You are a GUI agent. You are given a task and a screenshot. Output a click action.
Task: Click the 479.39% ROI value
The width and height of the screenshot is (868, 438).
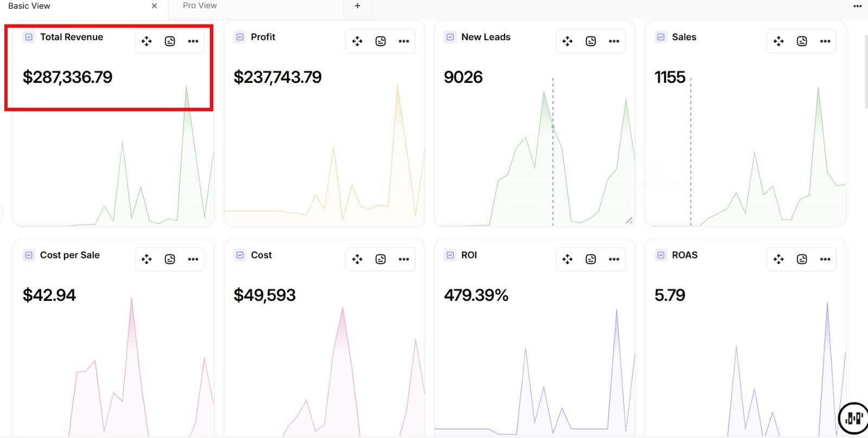476,295
